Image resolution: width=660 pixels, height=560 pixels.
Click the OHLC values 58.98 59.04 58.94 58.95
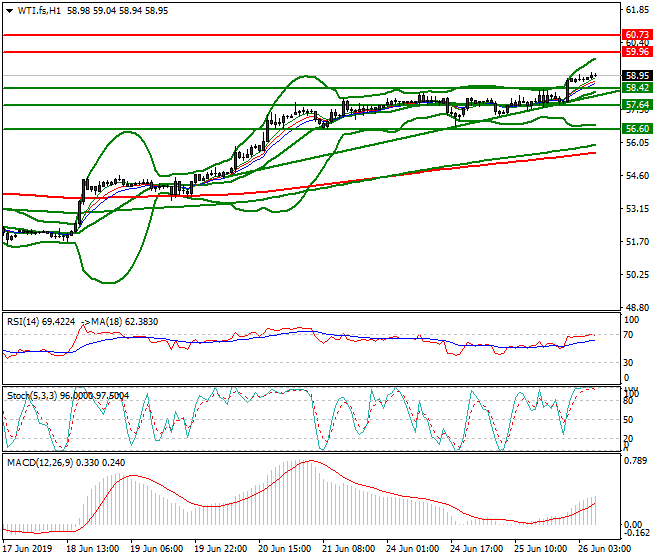(117, 11)
